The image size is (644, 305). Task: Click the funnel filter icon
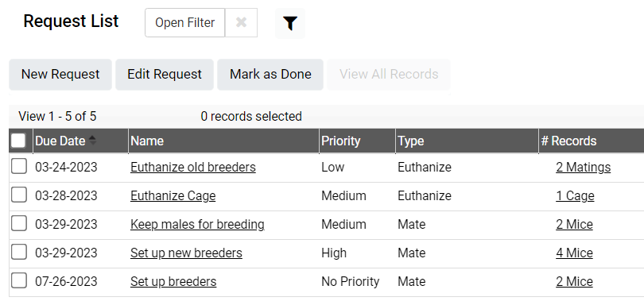pyautogui.click(x=290, y=23)
